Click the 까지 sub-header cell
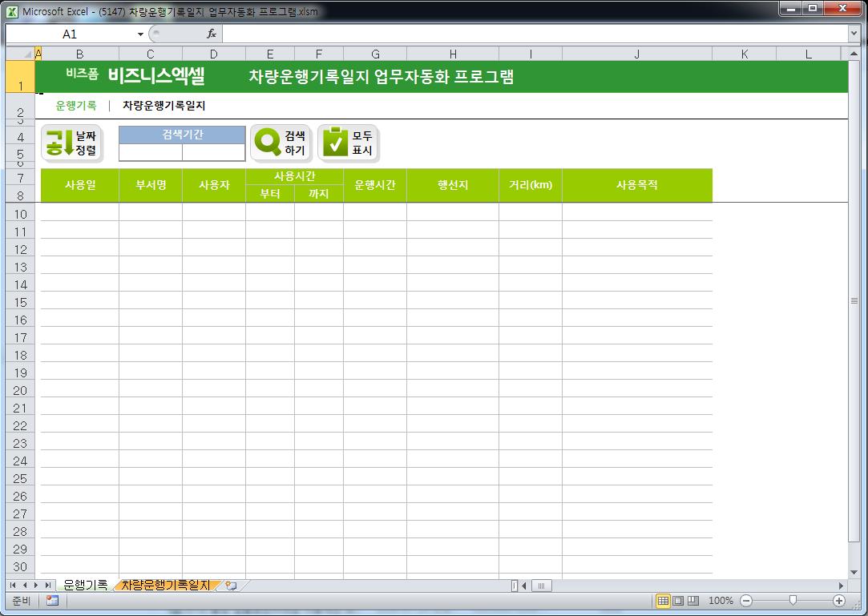Image resolution: width=868 pixels, height=616 pixels. tap(319, 194)
